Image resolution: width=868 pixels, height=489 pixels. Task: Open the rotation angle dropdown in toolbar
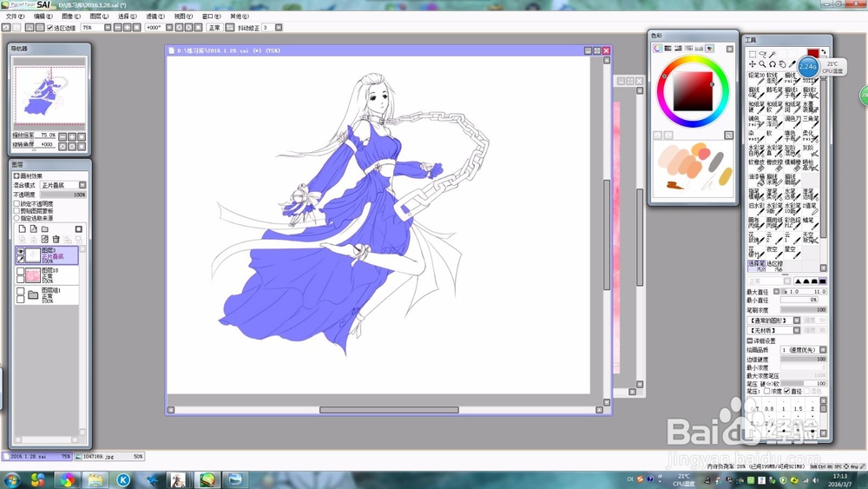(x=169, y=27)
